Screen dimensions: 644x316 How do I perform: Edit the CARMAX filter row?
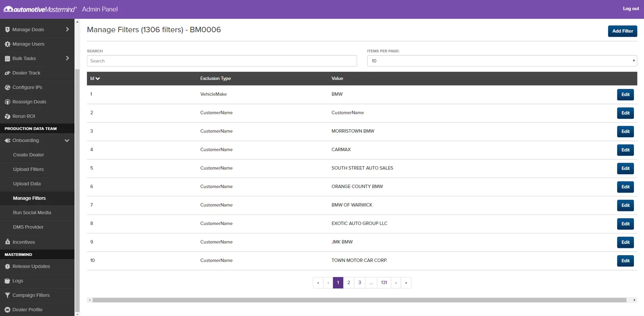625,150
